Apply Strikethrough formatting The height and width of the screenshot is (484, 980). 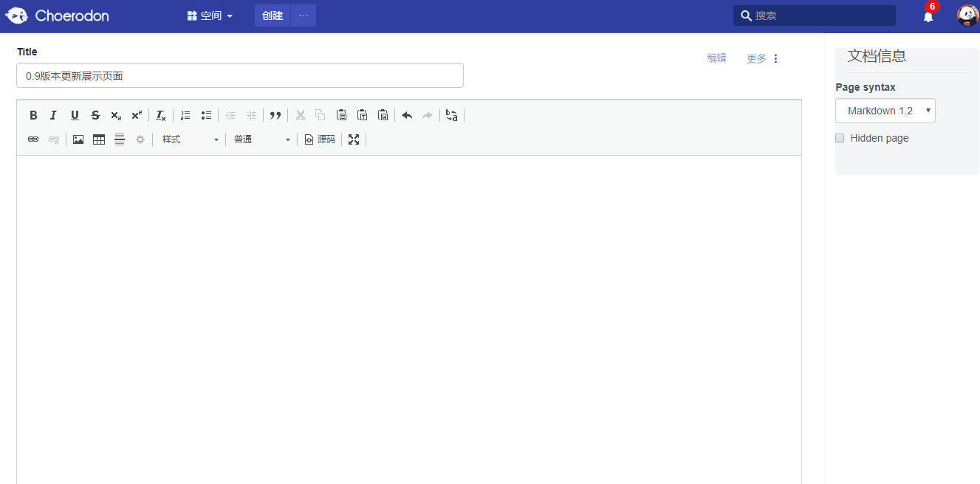(x=95, y=115)
